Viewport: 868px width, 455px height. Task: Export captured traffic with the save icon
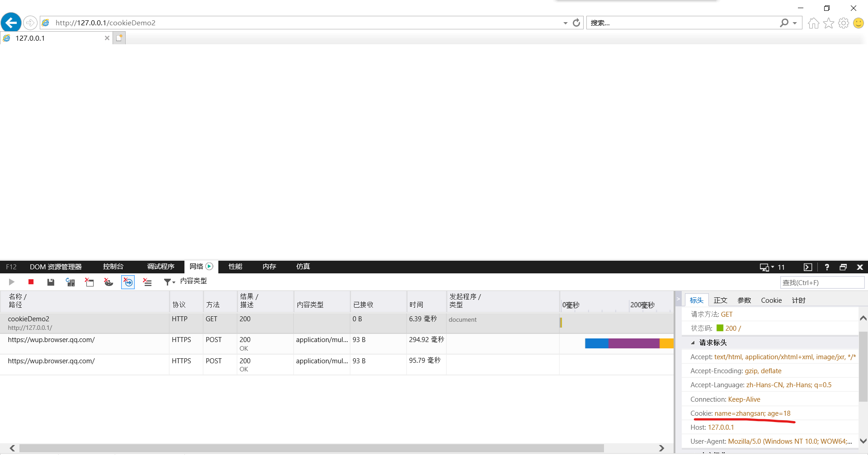51,282
